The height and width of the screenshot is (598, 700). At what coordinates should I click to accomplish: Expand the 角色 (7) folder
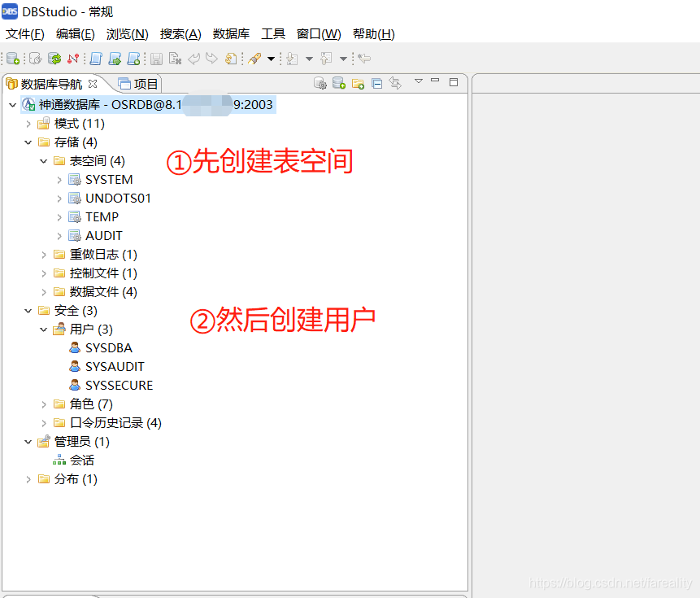[44, 404]
